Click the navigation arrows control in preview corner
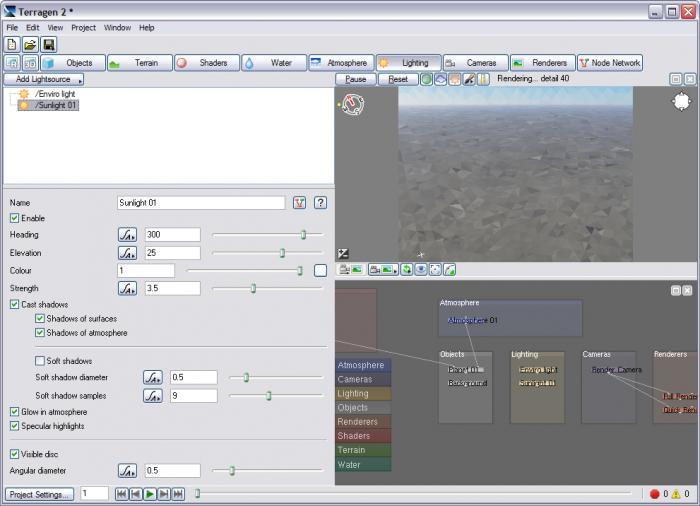 (x=682, y=101)
